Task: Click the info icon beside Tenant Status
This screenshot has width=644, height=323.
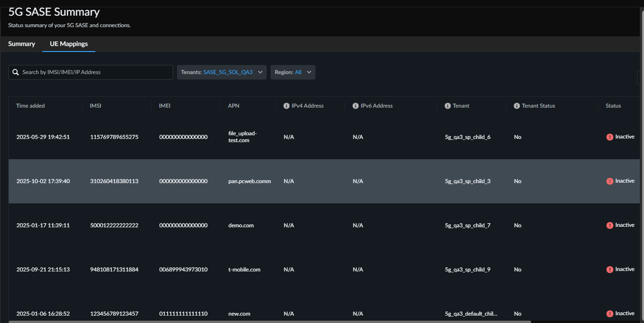Action: pos(517,106)
